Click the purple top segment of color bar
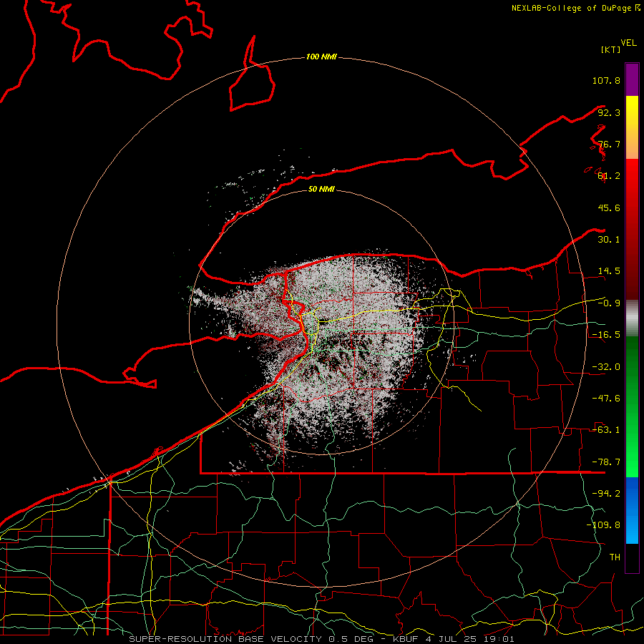 632,79
